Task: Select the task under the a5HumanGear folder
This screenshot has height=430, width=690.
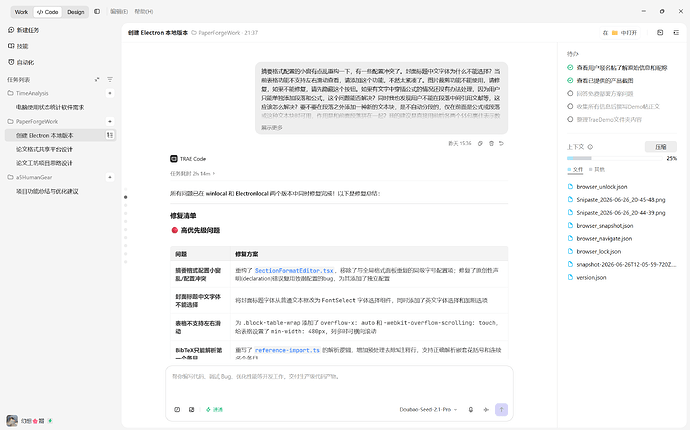Action: [60, 191]
